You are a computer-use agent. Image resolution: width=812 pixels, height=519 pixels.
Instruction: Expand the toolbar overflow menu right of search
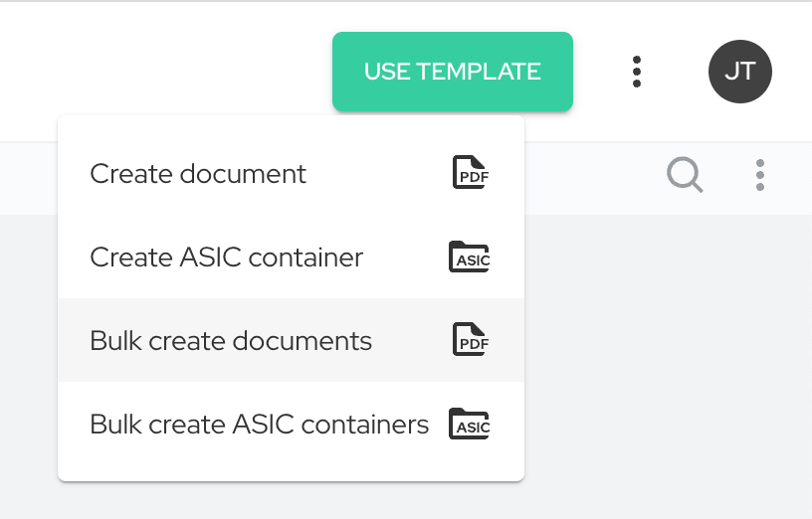click(760, 175)
